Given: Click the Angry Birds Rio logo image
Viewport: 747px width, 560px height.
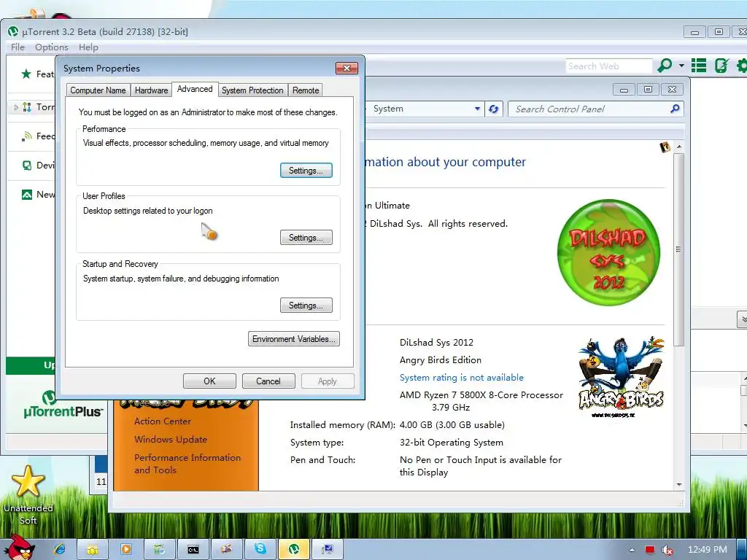Looking at the screenshot, I should tap(622, 377).
